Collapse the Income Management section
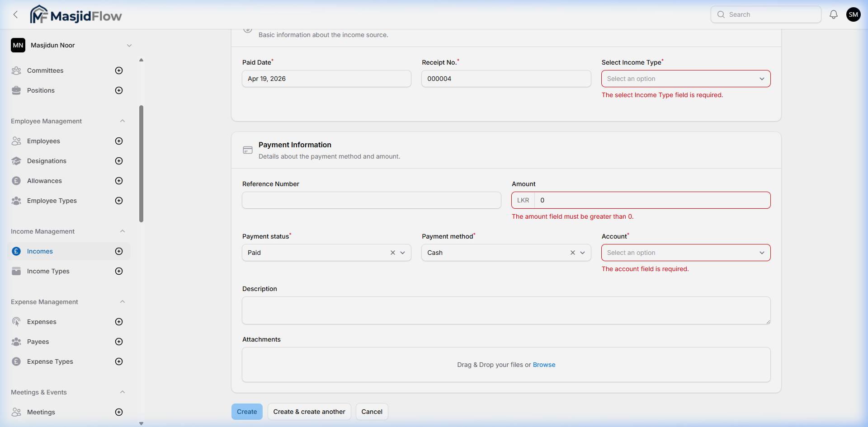868x427 pixels. pos(123,231)
